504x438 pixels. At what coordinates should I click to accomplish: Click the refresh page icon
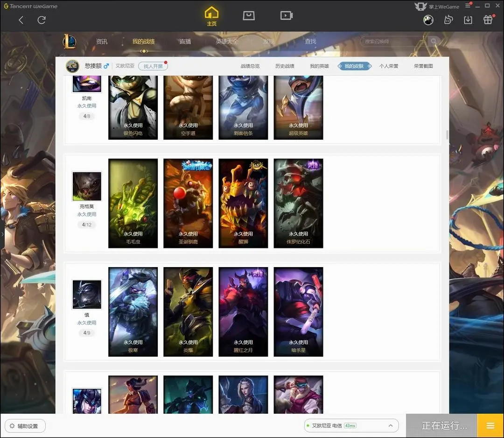click(x=42, y=20)
